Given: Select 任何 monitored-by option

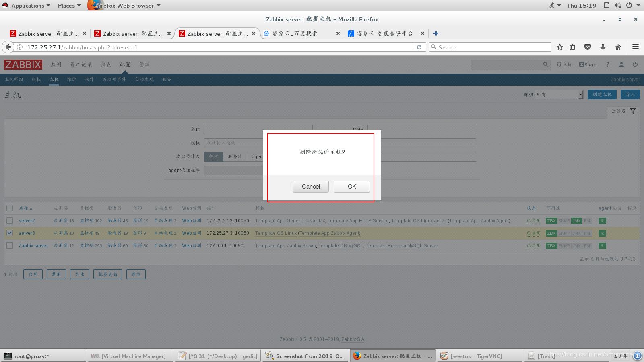Looking at the screenshot, I should pos(214,156).
